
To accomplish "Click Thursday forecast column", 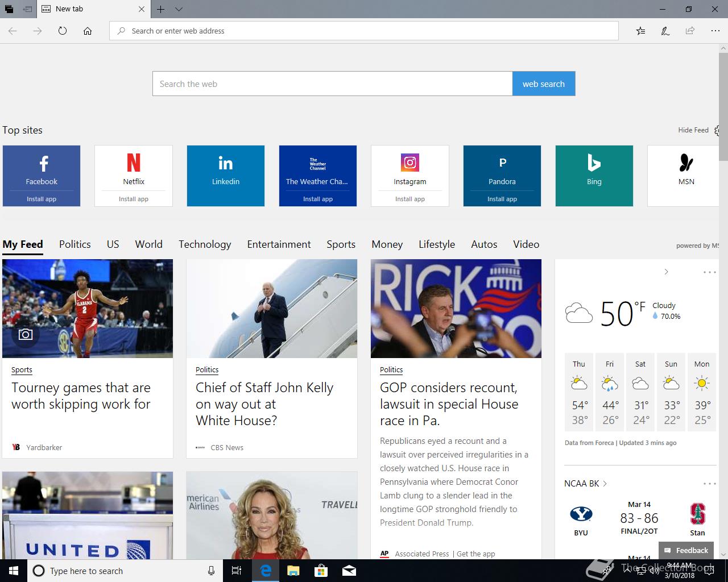I will point(579,392).
